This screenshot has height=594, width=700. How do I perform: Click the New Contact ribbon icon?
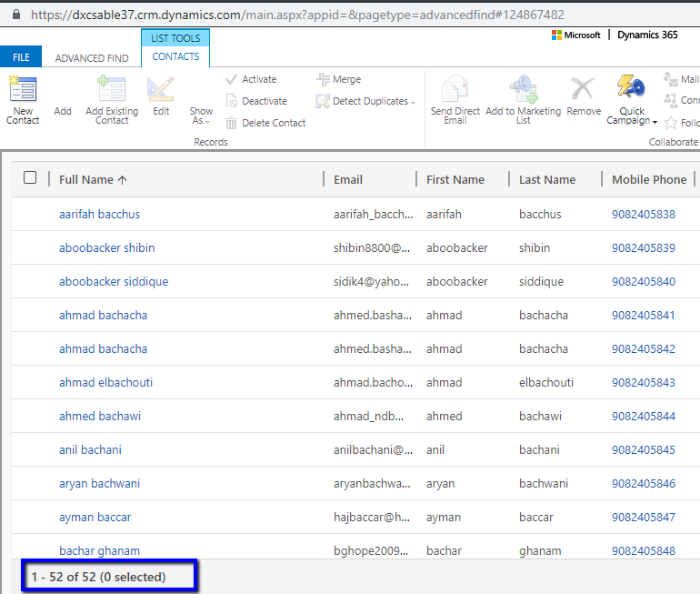pyautogui.click(x=23, y=91)
